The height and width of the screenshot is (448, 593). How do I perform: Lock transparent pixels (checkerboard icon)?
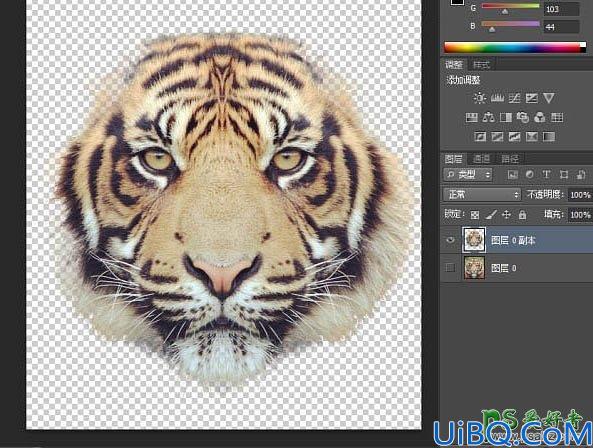coord(475,215)
